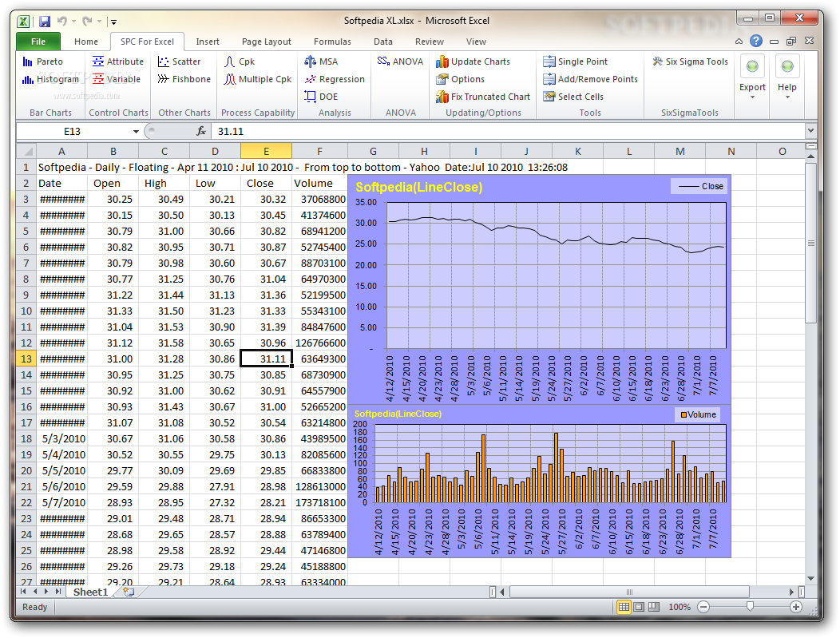
Task: Open Excel help question mark
Action: tap(756, 42)
